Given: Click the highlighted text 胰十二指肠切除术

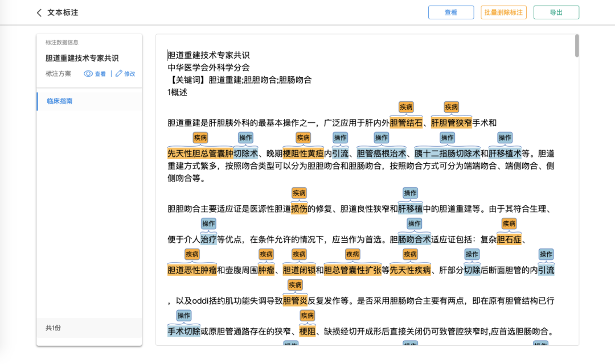Looking at the screenshot, I should tap(447, 154).
